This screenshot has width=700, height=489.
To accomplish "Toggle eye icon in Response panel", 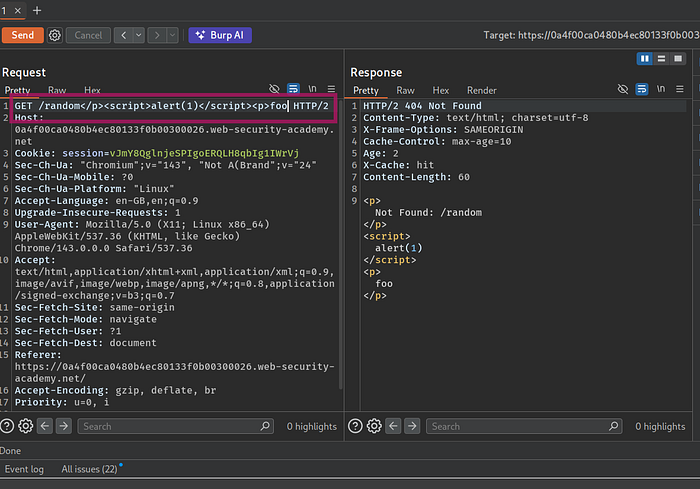I will coord(623,89).
